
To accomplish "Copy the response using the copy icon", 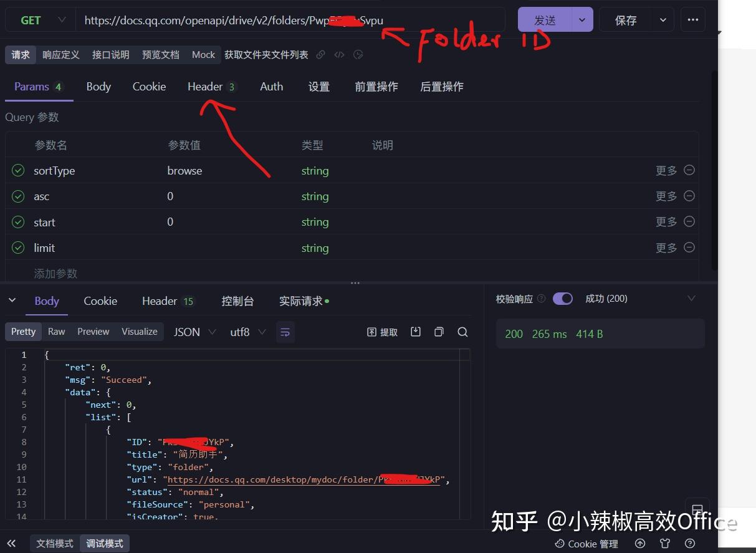I will pyautogui.click(x=439, y=332).
